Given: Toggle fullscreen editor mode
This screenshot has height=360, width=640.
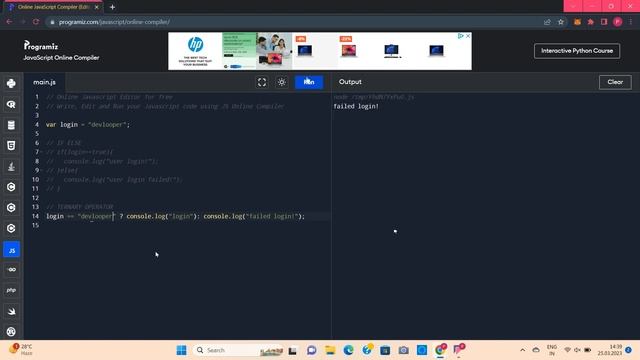Looking at the screenshot, I should coord(262,82).
